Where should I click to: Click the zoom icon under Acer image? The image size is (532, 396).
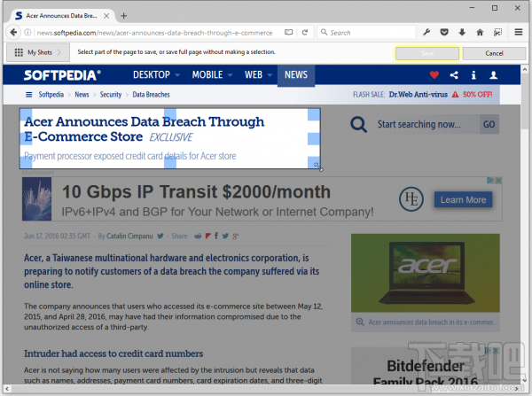(360, 322)
